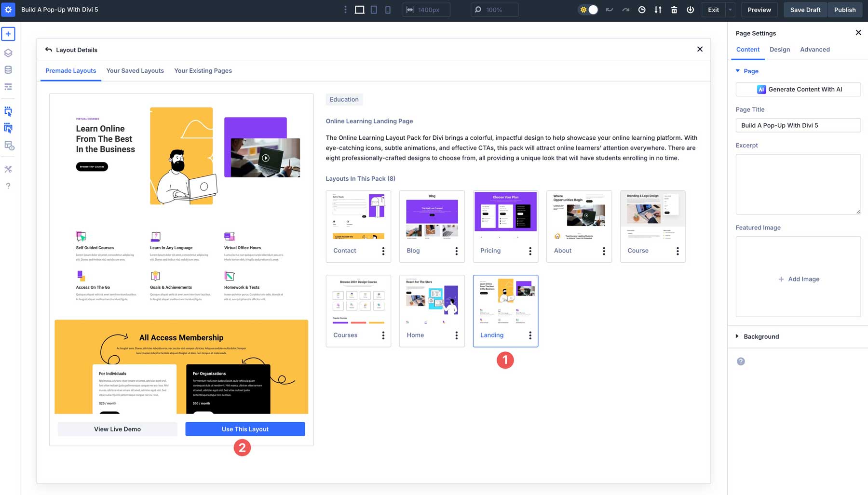Open the editing history panel
This screenshot has height=495, width=868.
pyautogui.click(x=641, y=10)
